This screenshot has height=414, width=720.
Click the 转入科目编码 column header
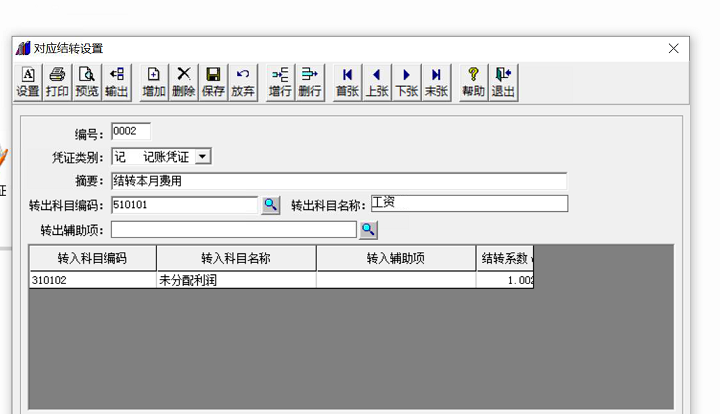[93, 258]
